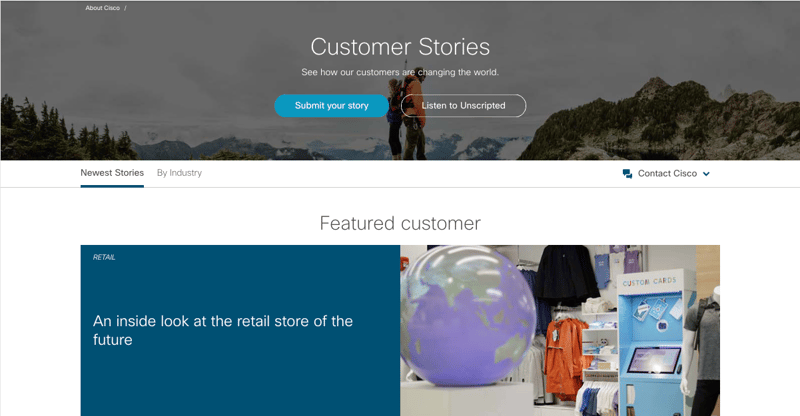Open the Contact Cisco text label
This screenshot has height=416, width=800.
pos(667,173)
